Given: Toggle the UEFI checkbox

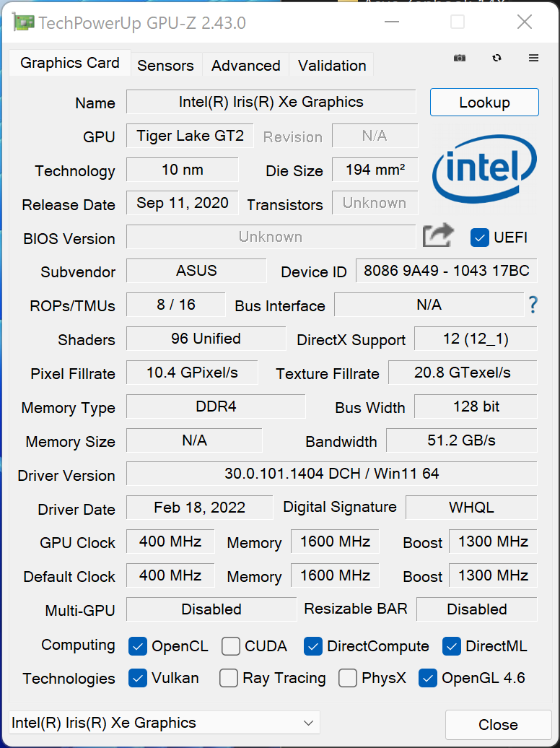Looking at the screenshot, I should [480, 237].
